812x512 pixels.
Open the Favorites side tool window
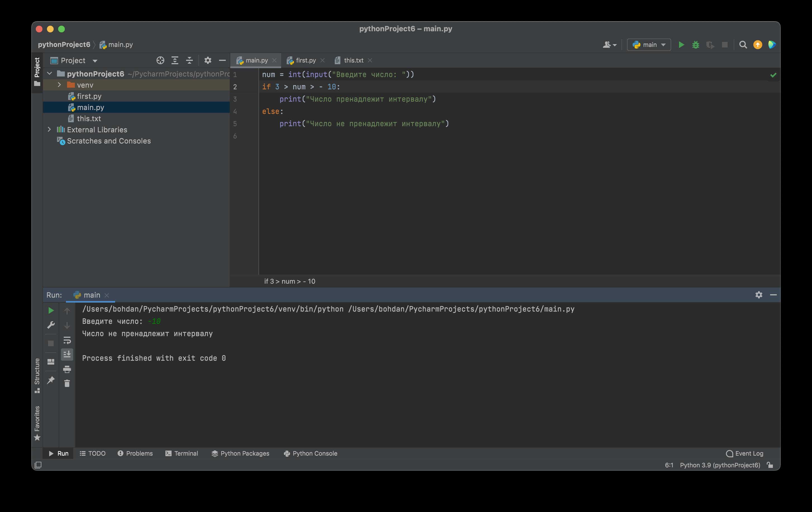pyautogui.click(x=37, y=423)
